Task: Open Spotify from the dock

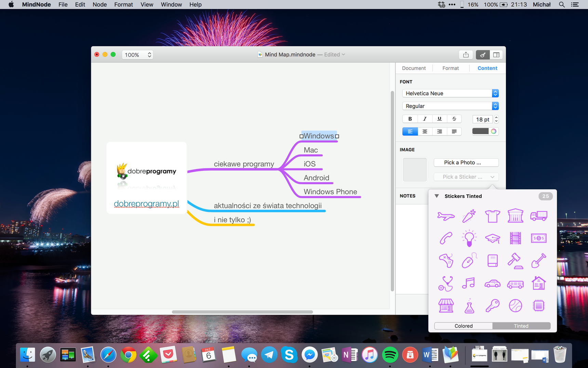Action: click(x=390, y=355)
